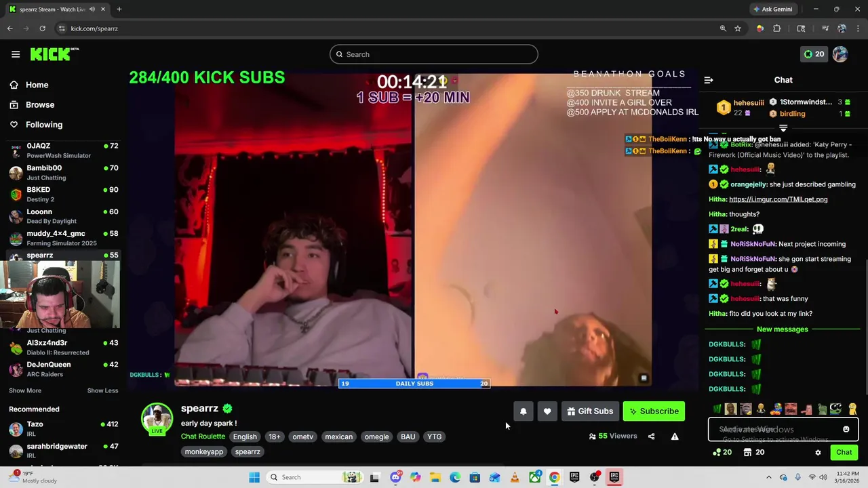The image size is (868, 488).
Task: Reload the page in Chrome
Action: tap(42, 28)
